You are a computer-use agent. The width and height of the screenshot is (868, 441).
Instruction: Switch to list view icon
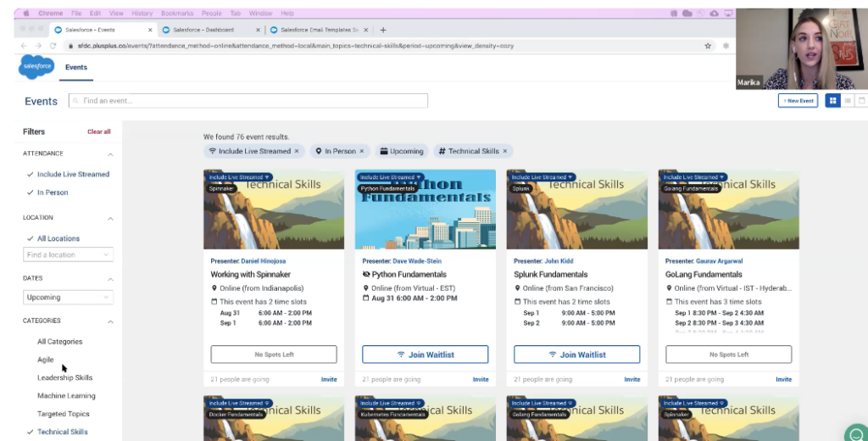pos(848,100)
